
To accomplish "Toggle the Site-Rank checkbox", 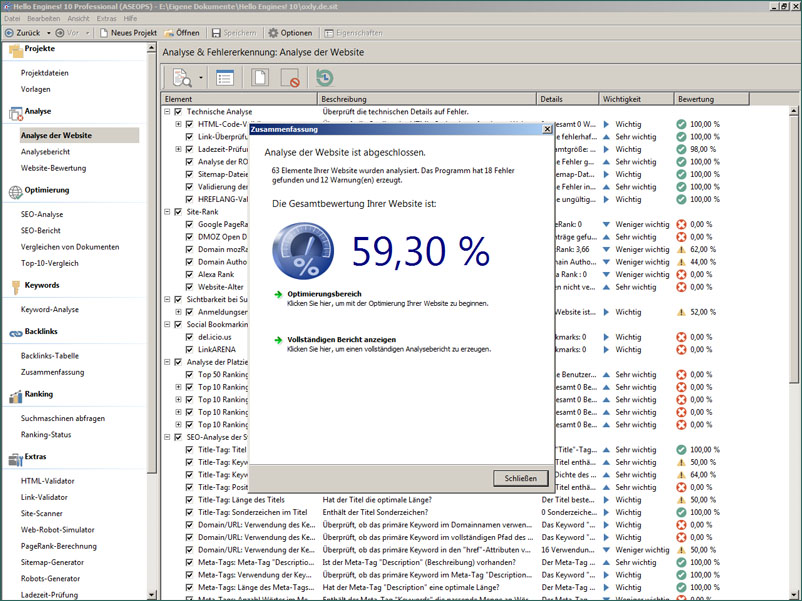I will [178, 212].
